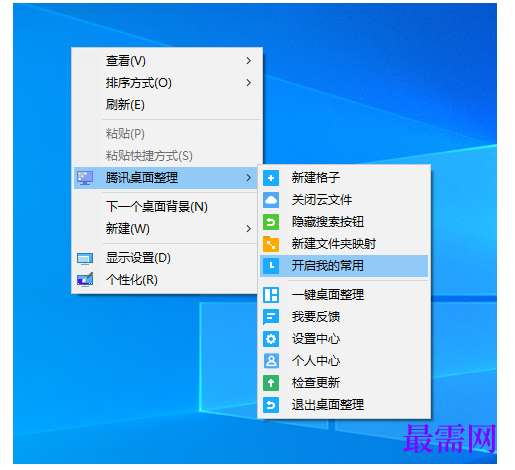Select 检查更新 in the submenu
The image size is (515, 470).
pyautogui.click(x=344, y=383)
